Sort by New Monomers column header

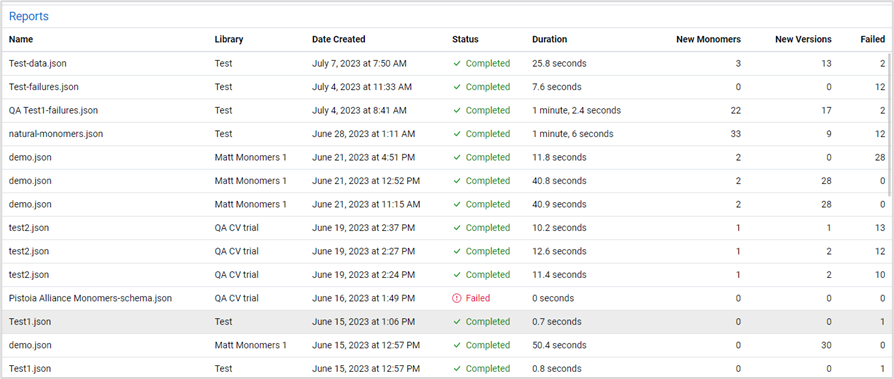709,39
